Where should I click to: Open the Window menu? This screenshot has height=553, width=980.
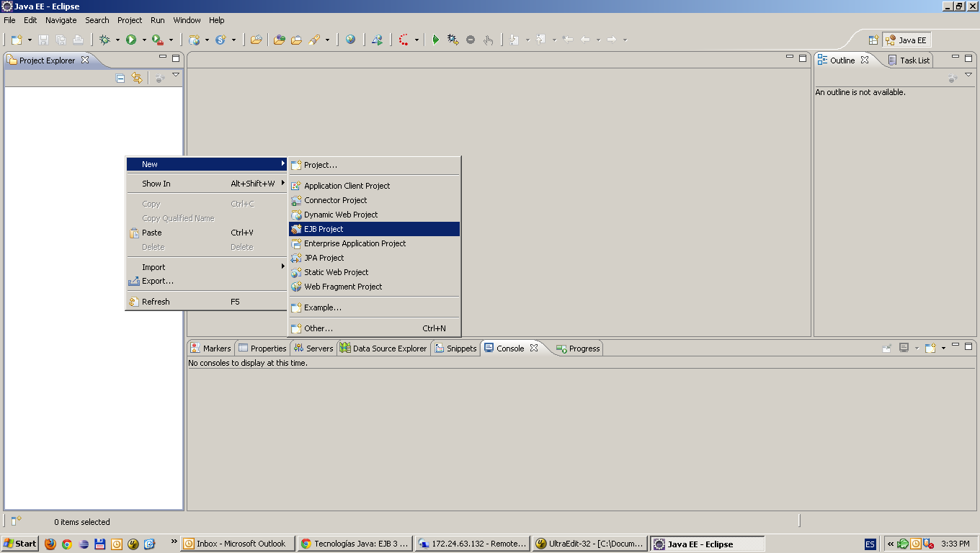187,19
